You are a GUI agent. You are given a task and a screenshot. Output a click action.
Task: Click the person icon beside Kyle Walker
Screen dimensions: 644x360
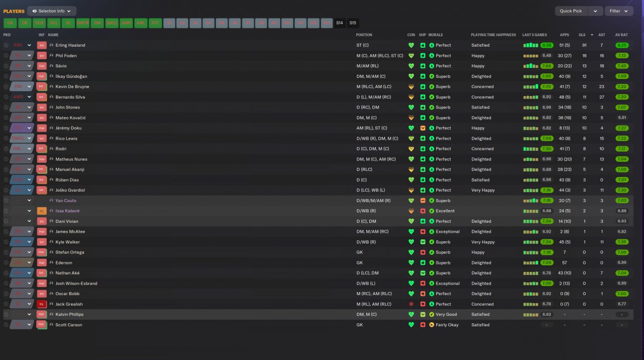coord(51,242)
